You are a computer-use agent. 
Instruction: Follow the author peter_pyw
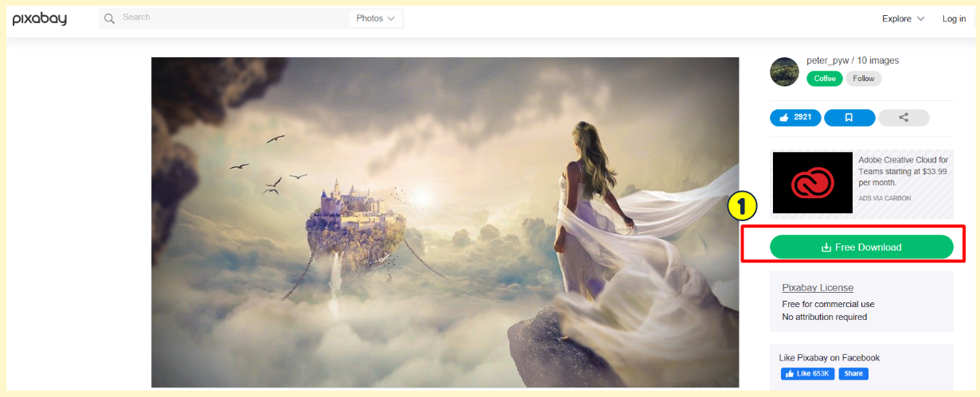(864, 79)
